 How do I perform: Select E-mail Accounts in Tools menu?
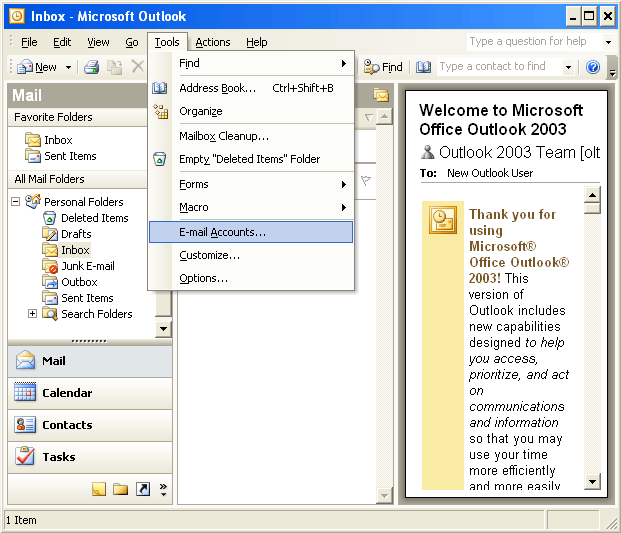coord(251,232)
